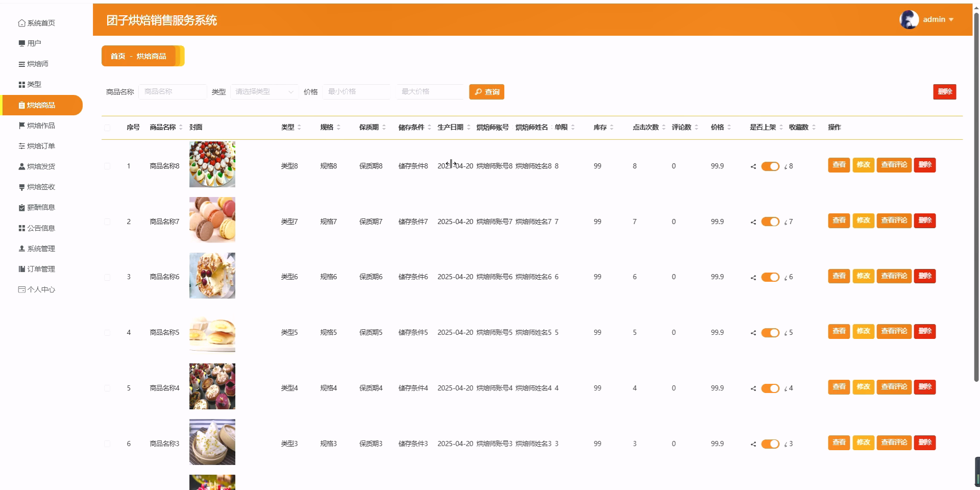Click the magnifier icon on 查询 button
This screenshot has width=980, height=490.
click(x=478, y=92)
